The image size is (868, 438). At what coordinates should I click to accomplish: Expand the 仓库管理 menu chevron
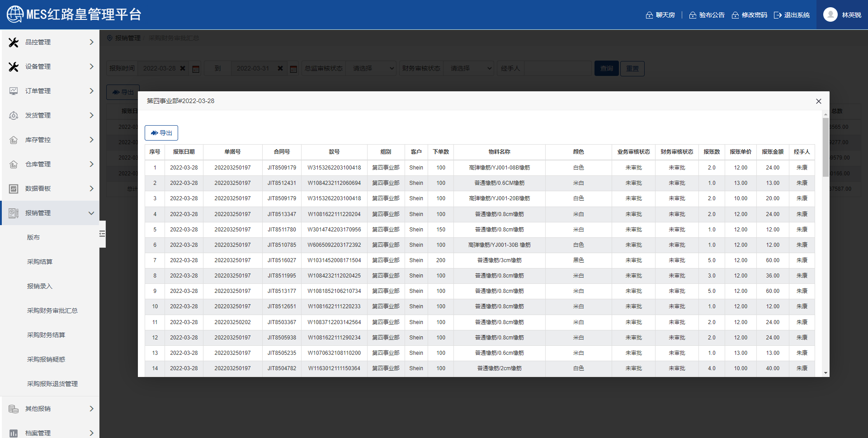click(91, 164)
